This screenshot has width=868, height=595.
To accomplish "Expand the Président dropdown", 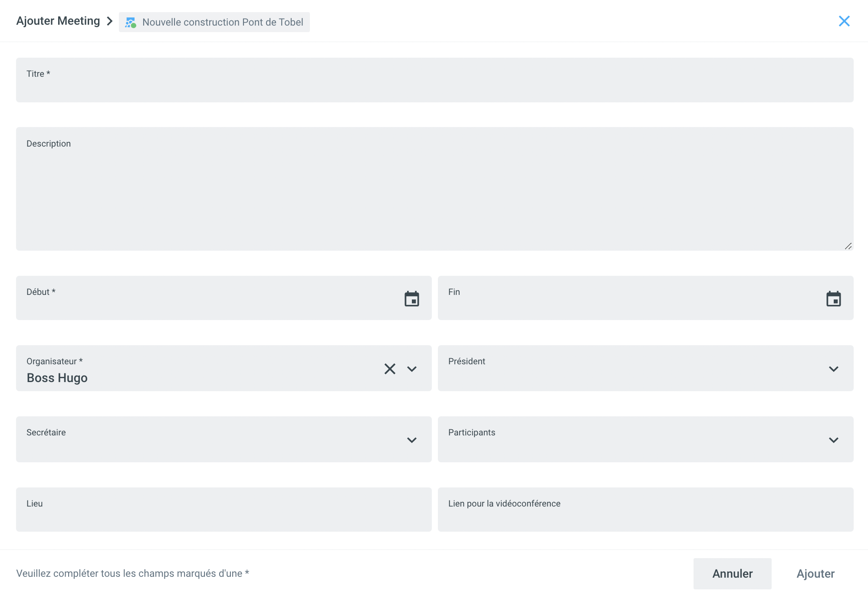I will [x=833, y=369].
